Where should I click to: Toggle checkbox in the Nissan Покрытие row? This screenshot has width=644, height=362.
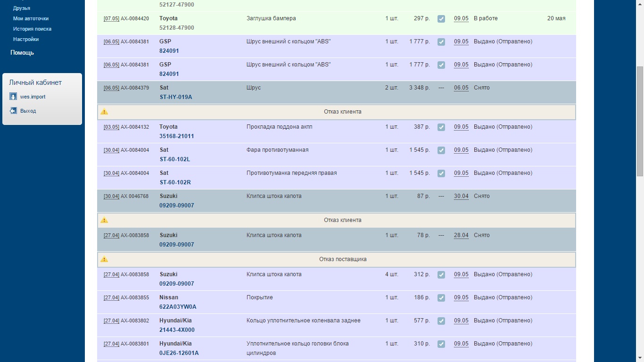tap(441, 298)
